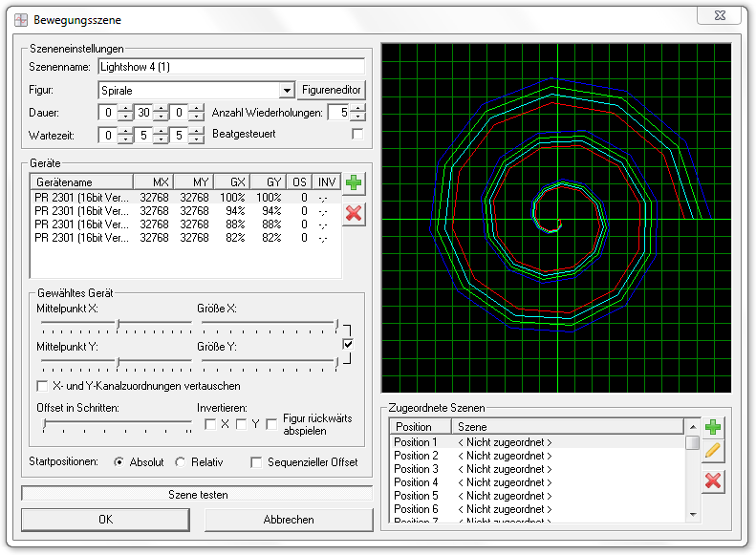Delete assigned scene with red X icon

[x=712, y=480]
